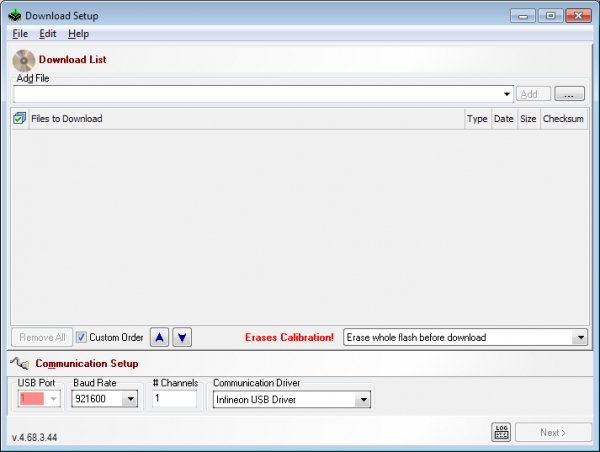600x452 pixels.
Task: Click the Add button
Action: point(533,94)
